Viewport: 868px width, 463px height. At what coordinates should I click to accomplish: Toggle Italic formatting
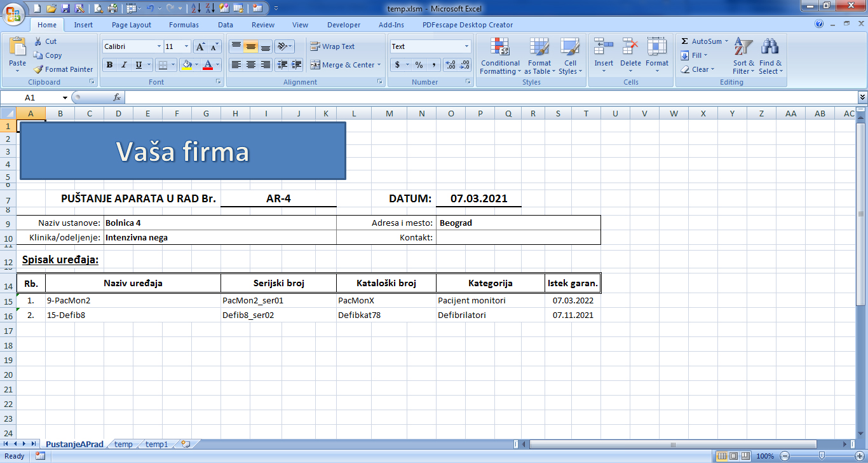123,65
